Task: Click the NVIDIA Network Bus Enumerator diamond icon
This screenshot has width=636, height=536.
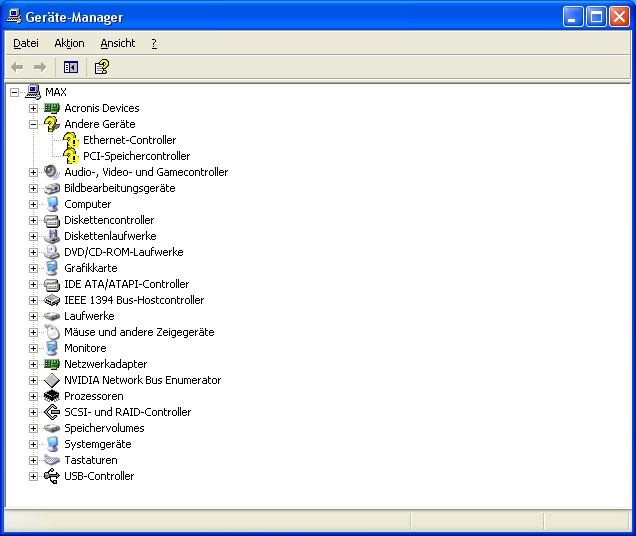Action: (52, 380)
